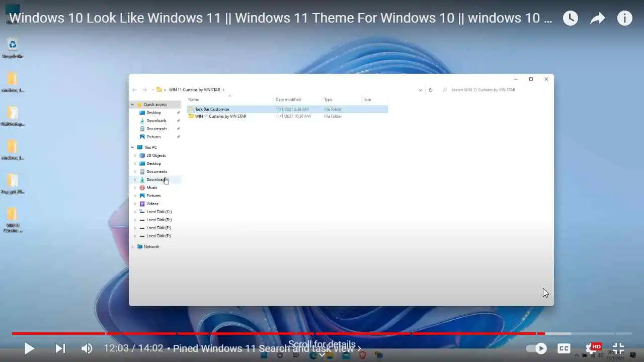Select Desktop under Quick access

coord(153,113)
